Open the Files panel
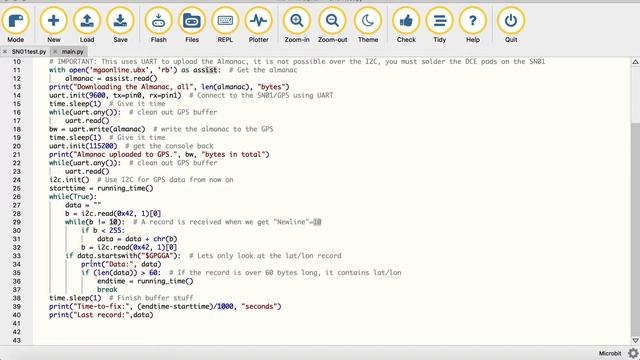640x360 pixels. pos(192,24)
